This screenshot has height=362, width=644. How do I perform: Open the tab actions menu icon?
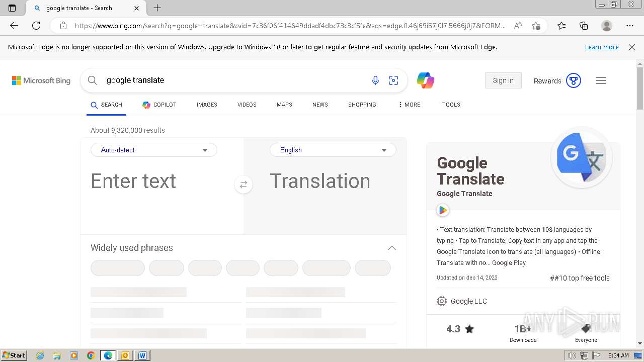(x=12, y=8)
